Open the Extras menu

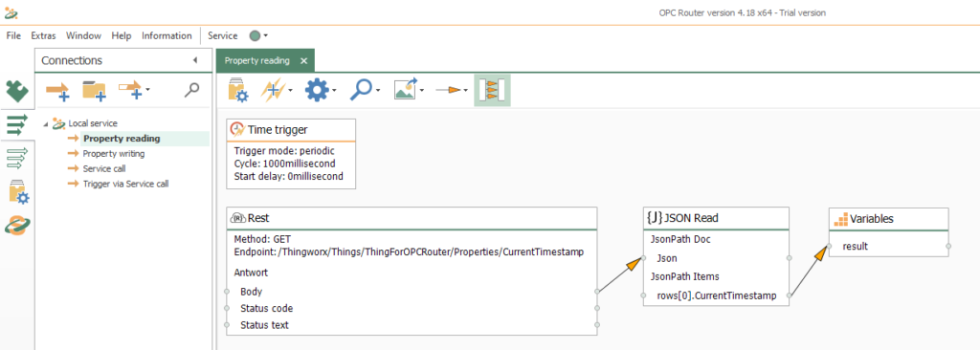click(44, 35)
